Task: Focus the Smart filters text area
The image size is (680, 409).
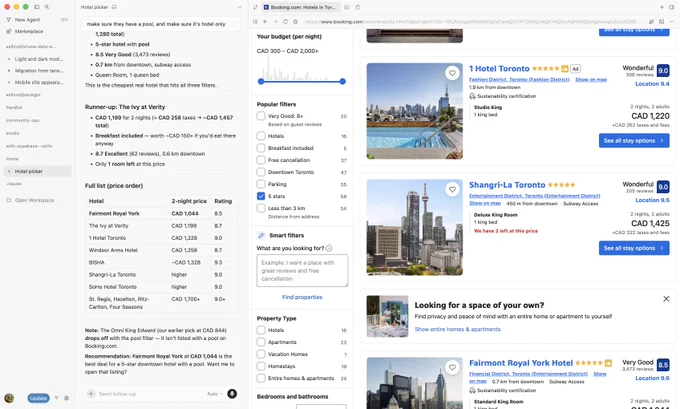Action: pos(302,271)
